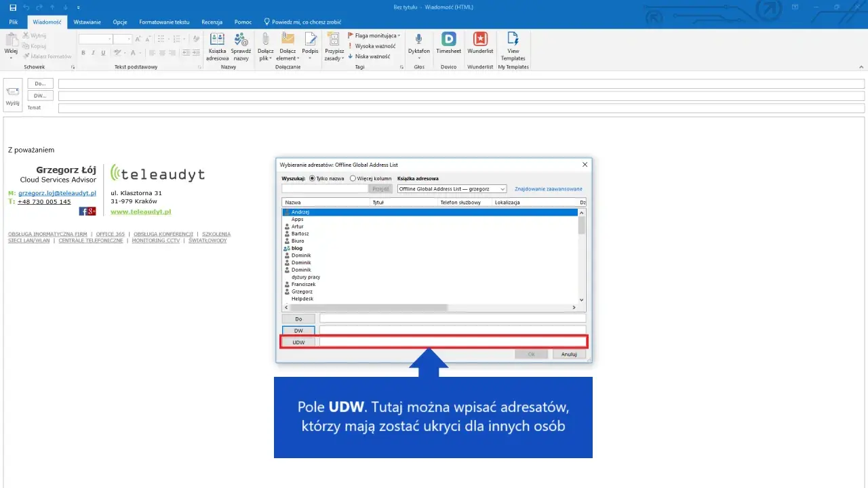
Task: Open the Wunderlist add-in
Action: pos(480,43)
